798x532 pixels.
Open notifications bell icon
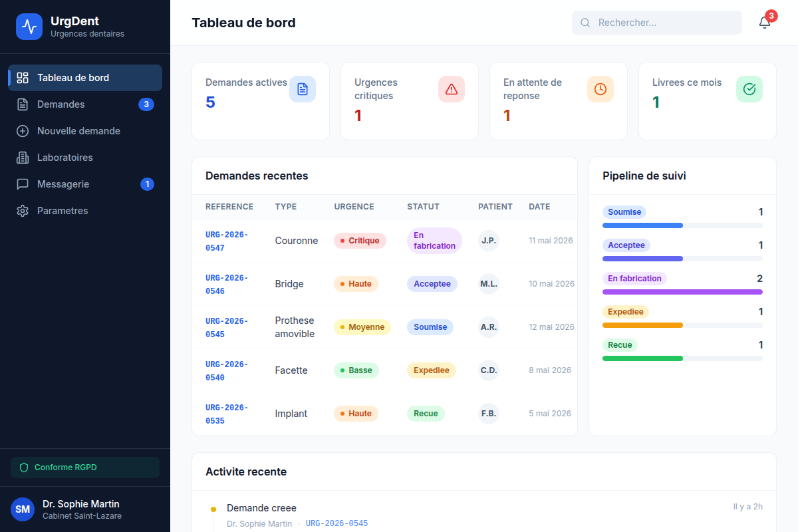[765, 23]
